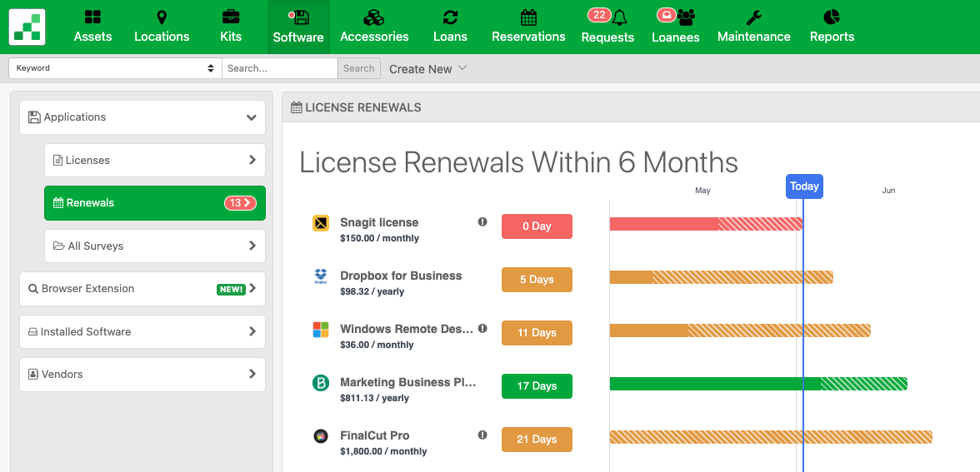The width and height of the screenshot is (980, 472).
Task: Open Reports from navigation bar
Action: coord(832,27)
